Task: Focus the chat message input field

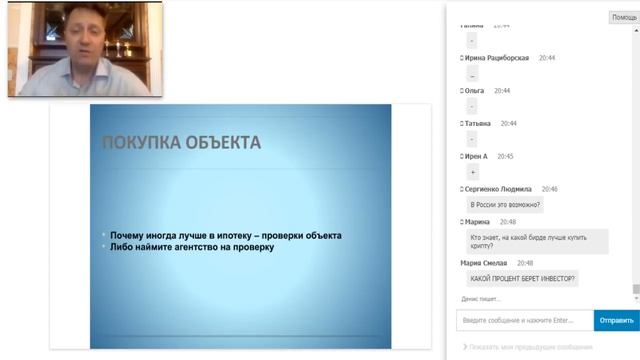Action: (525, 320)
